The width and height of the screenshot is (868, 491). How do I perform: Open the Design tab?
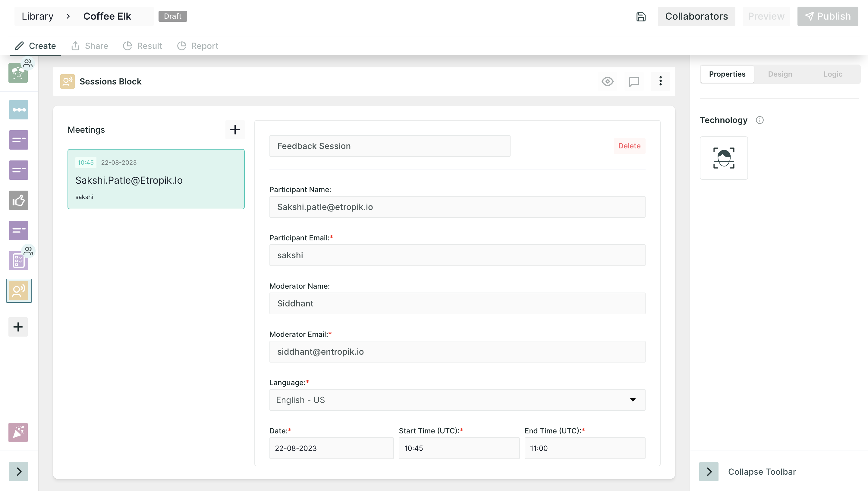pos(780,74)
